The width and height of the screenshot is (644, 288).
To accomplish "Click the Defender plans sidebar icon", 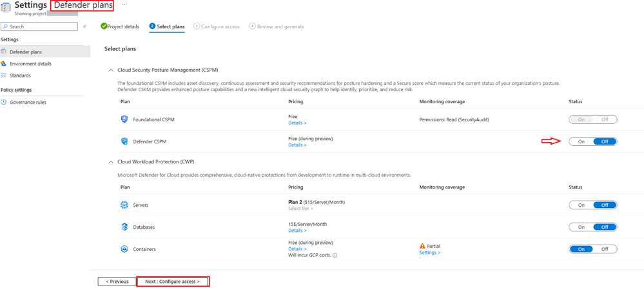I will coord(4,52).
